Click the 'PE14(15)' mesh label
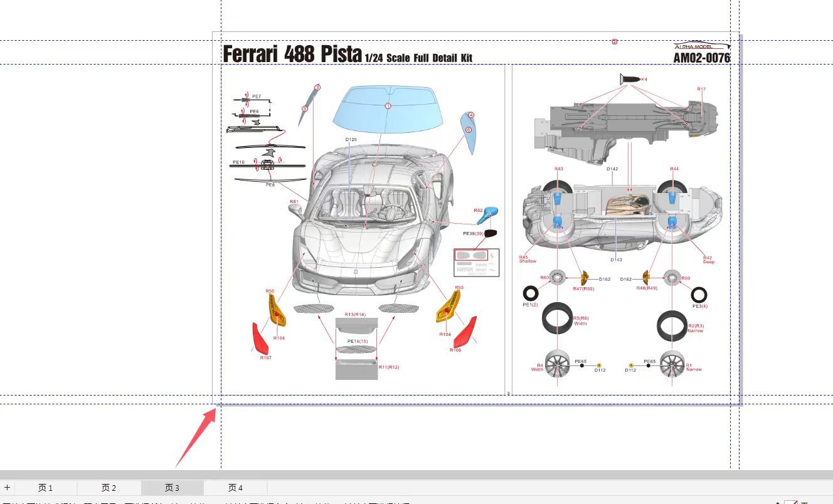Viewport: 833px width, 504px height. click(x=358, y=341)
